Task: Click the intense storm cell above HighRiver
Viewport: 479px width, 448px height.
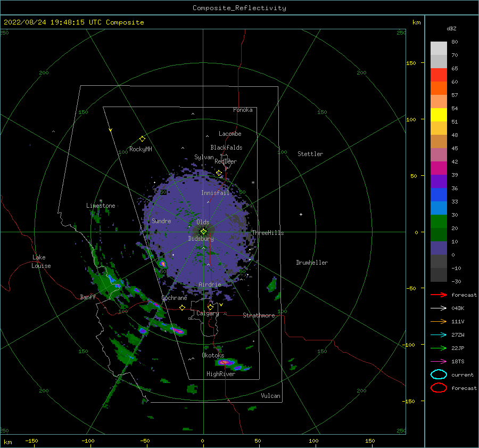Action: (226, 362)
